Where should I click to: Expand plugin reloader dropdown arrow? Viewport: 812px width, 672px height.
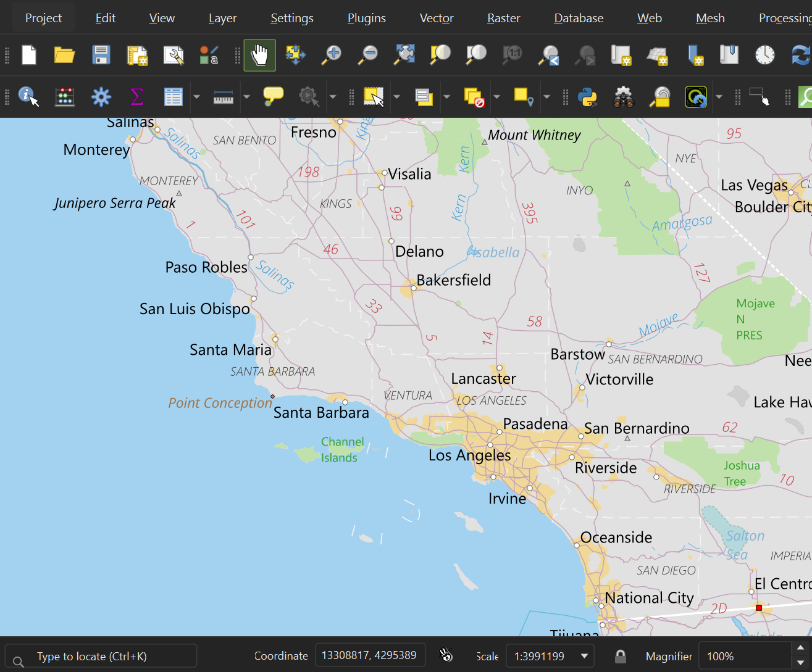point(719,97)
